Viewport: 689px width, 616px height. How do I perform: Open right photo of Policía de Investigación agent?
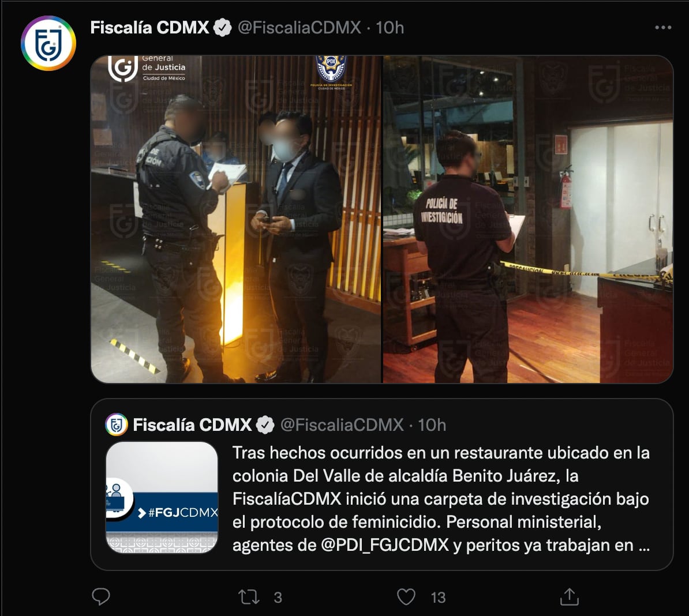point(528,219)
